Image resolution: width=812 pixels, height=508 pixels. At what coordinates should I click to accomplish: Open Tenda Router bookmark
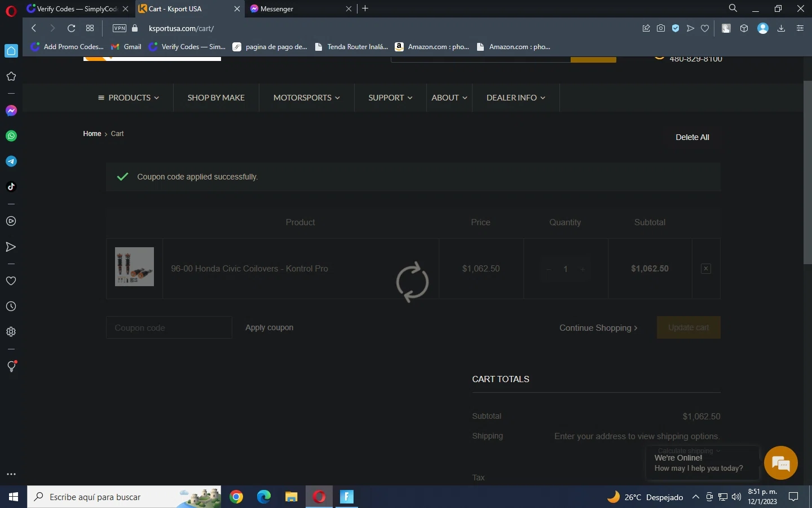pyautogui.click(x=352, y=47)
